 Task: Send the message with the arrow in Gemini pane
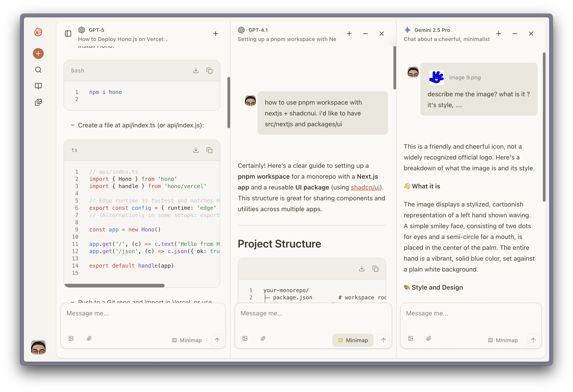tap(533, 340)
